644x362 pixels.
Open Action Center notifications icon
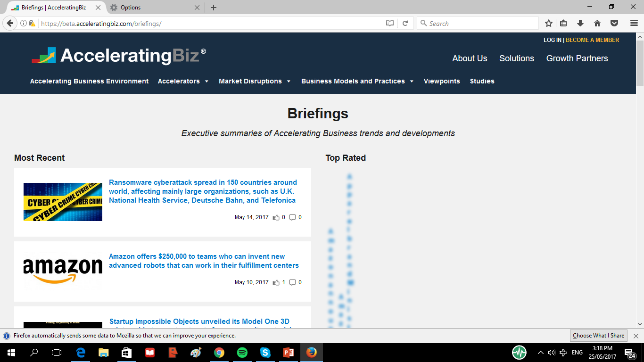(629, 353)
